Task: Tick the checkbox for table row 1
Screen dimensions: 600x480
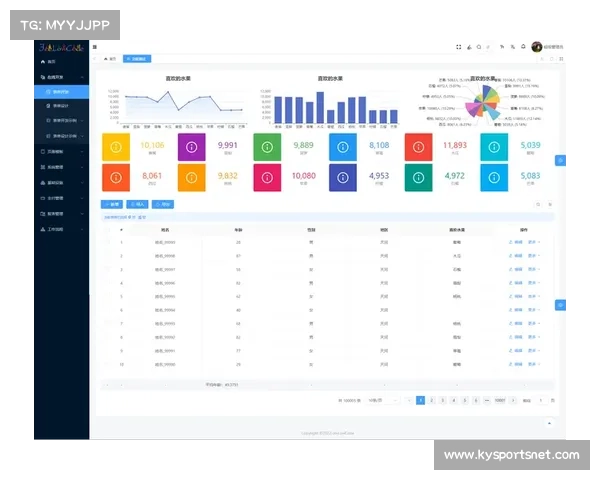Action: click(x=109, y=241)
